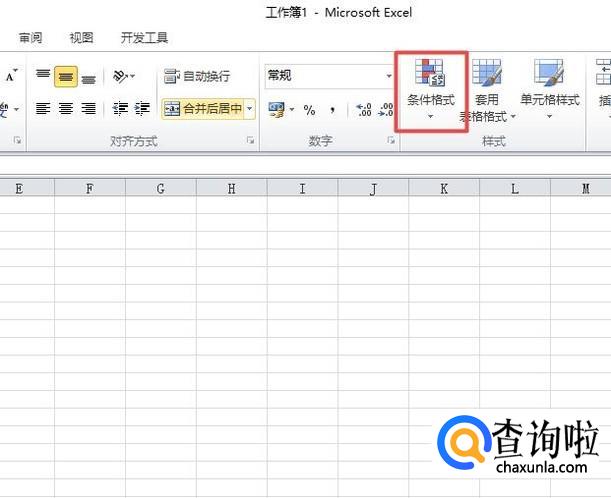Click the accounting number format icon
The height and width of the screenshot is (498, 611).
[276, 109]
